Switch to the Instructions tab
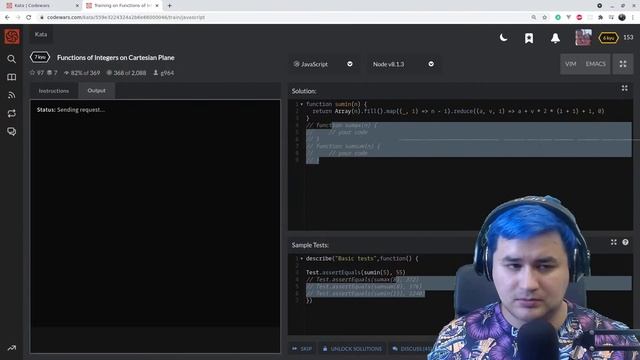Screen dimensions: 640x360 pyautogui.click(x=54, y=91)
